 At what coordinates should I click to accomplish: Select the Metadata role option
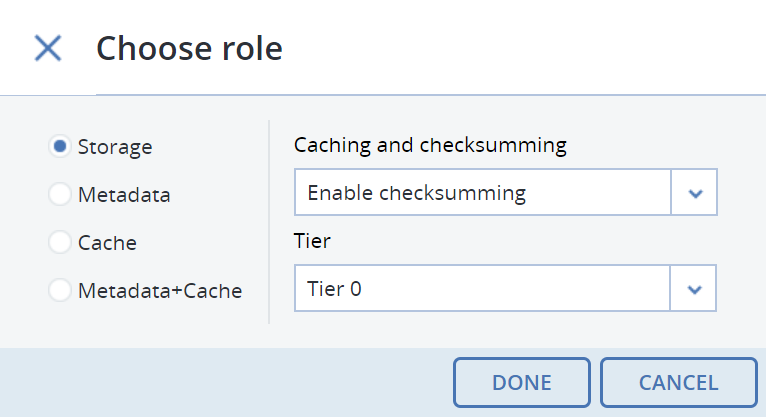tap(60, 195)
